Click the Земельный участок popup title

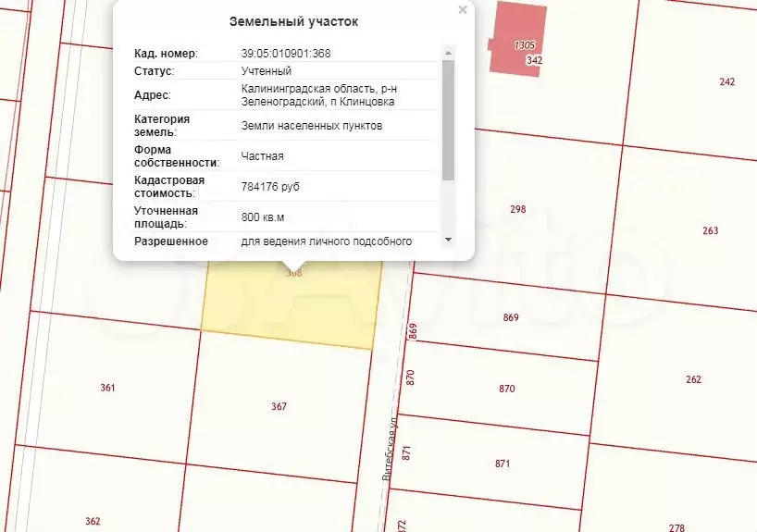(x=293, y=21)
